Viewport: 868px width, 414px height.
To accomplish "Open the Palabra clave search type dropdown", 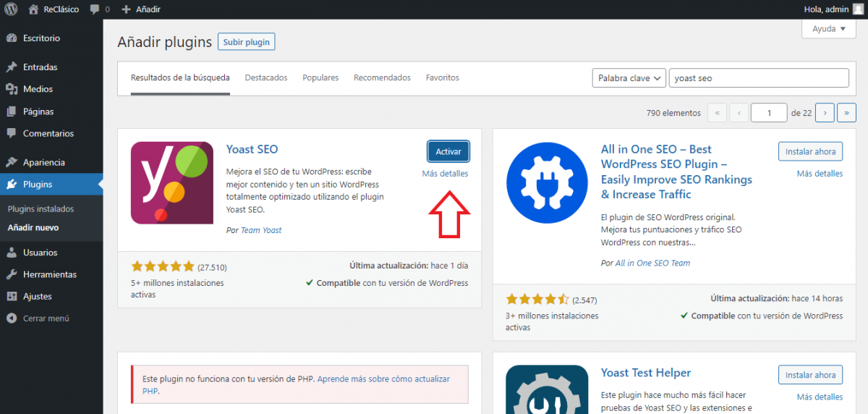I will click(x=629, y=78).
